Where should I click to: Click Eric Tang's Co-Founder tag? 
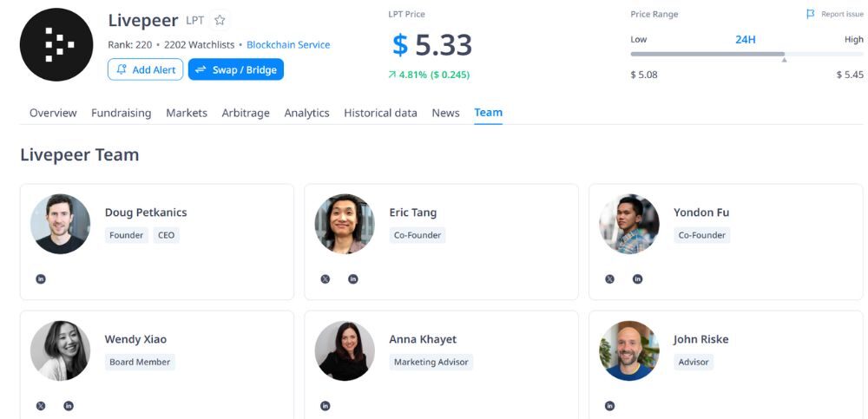click(418, 235)
